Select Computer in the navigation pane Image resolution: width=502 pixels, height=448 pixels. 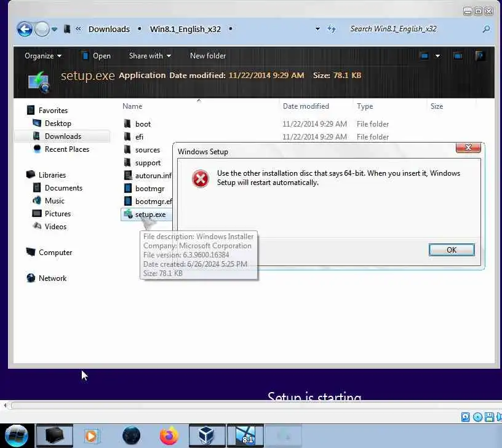pos(55,253)
